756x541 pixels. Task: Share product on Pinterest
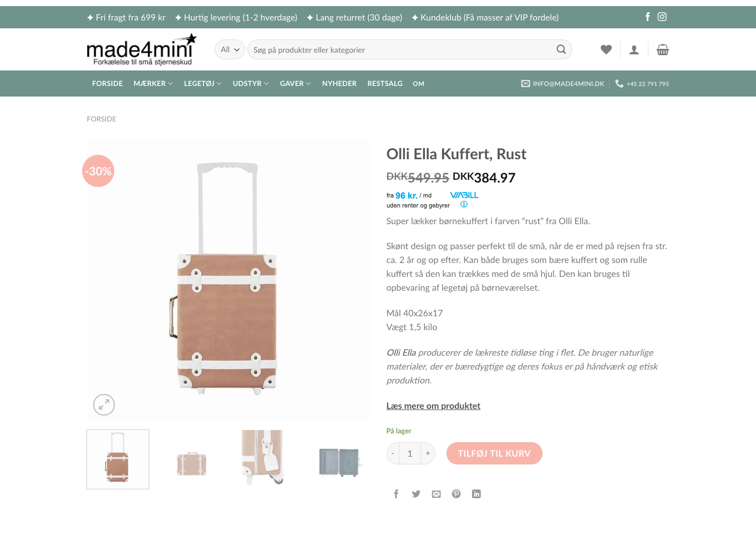tap(456, 494)
